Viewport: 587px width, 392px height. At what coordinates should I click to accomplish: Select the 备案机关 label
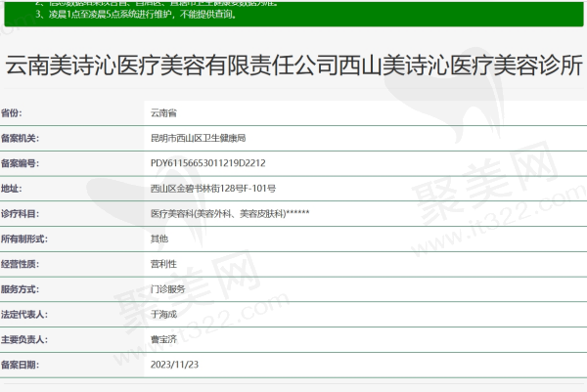point(20,138)
